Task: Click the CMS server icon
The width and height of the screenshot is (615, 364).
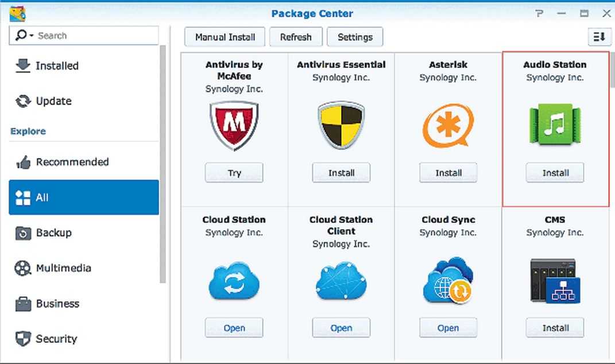Action: tap(555, 281)
